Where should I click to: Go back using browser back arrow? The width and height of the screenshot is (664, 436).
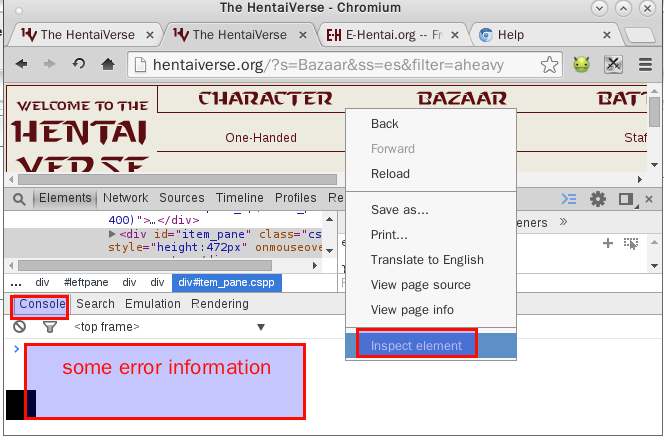click(21, 64)
